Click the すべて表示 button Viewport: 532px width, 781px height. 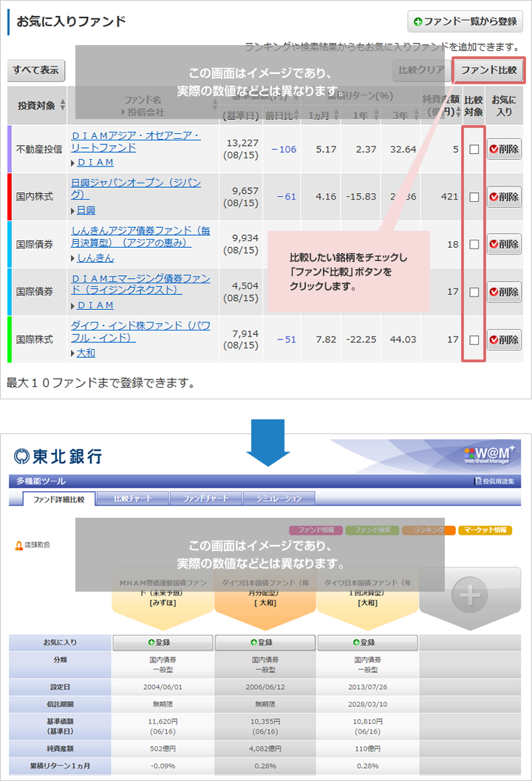[x=35, y=70]
